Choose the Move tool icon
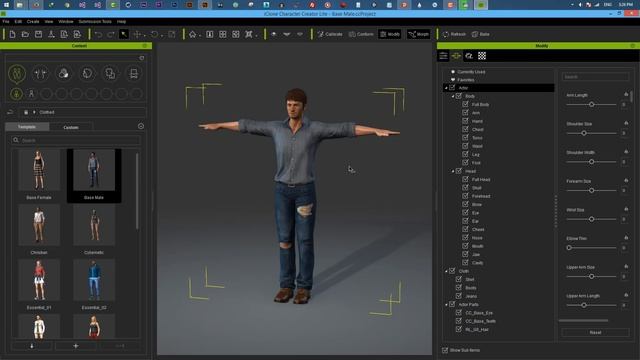Screen dimensions: 640x360 (x=137, y=35)
